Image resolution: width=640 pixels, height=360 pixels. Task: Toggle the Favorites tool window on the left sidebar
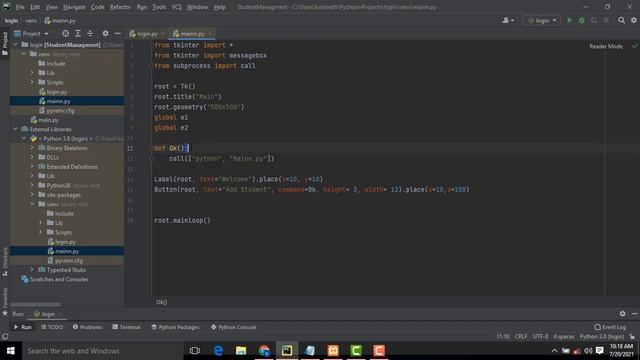tap(5, 301)
